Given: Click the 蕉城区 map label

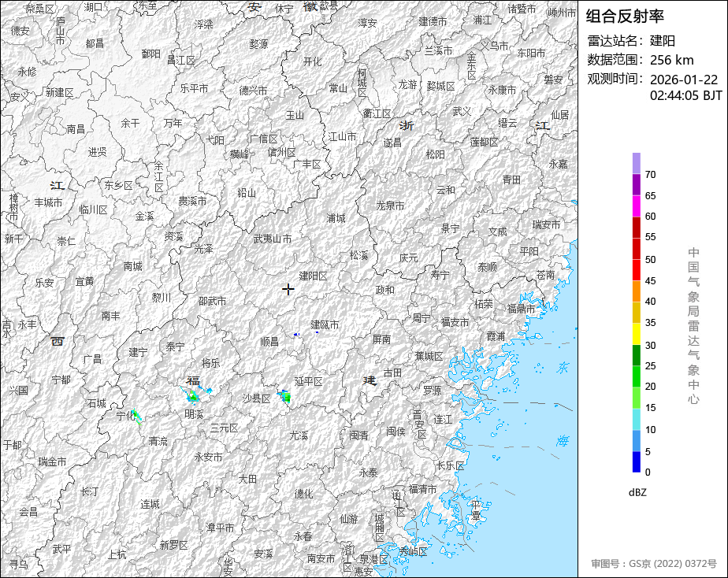Looking at the screenshot, I should pyautogui.click(x=429, y=356).
